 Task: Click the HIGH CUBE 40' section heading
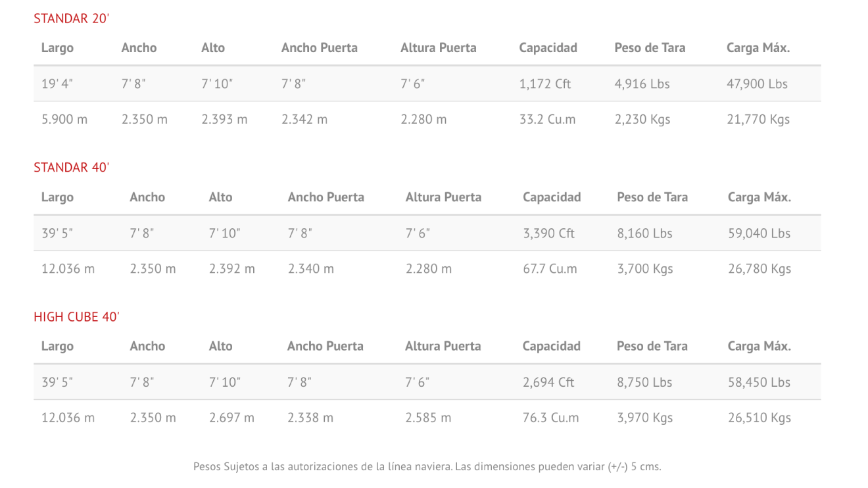[x=76, y=317]
